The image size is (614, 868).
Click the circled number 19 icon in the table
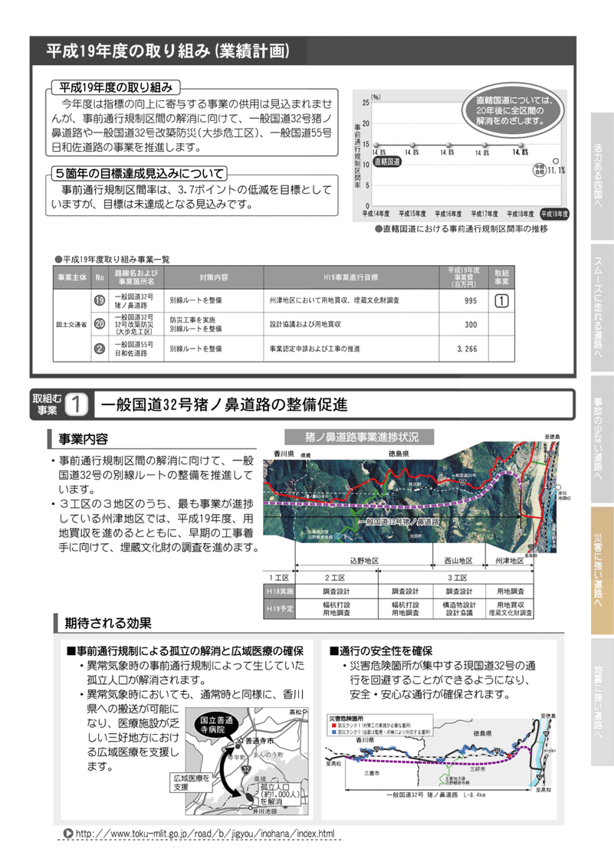[99, 300]
